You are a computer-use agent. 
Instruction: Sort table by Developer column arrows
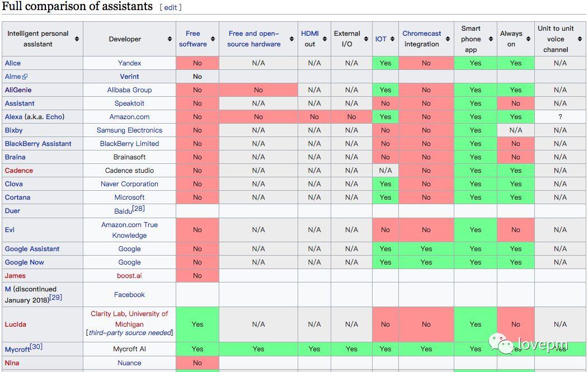170,39
